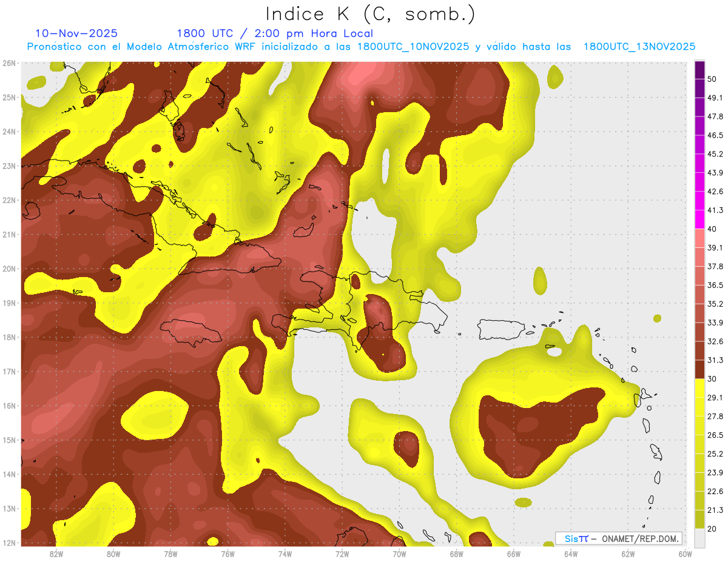Select the timestamp "1800UTC_13NOV2025"

point(639,47)
